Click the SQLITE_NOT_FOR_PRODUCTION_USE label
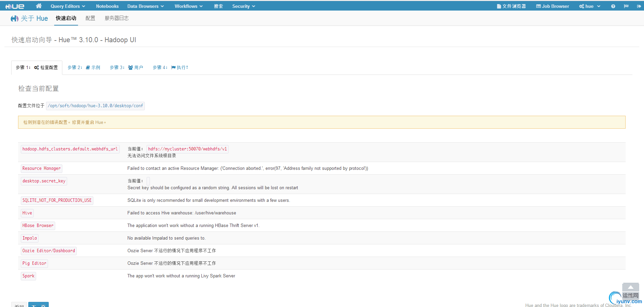644x307 pixels. [x=57, y=200]
